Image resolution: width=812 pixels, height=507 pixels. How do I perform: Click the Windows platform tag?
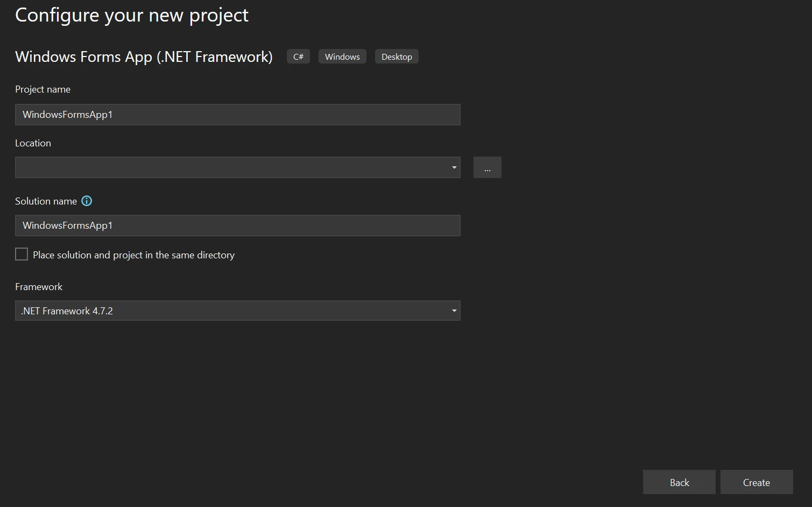coord(342,57)
